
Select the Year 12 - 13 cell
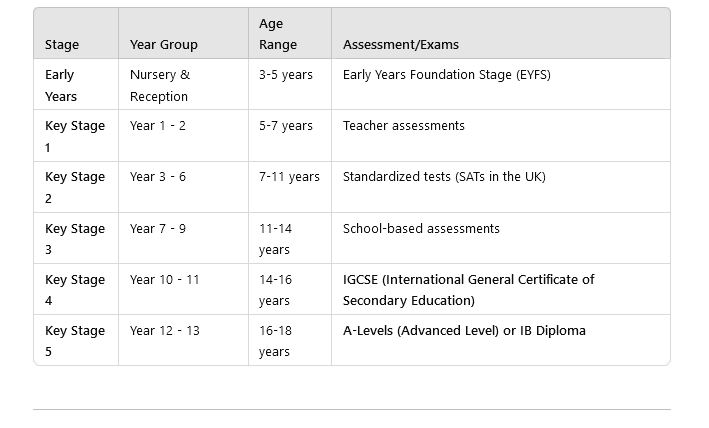[183, 340]
